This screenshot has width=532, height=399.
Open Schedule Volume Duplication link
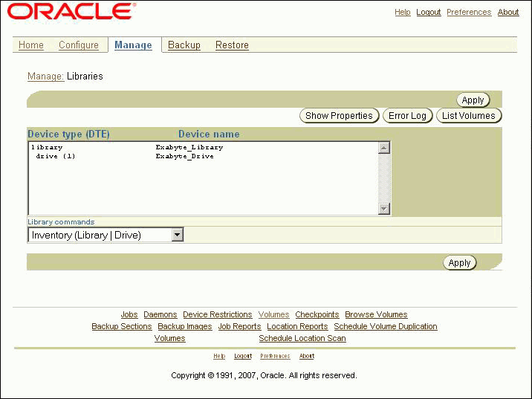(x=386, y=326)
